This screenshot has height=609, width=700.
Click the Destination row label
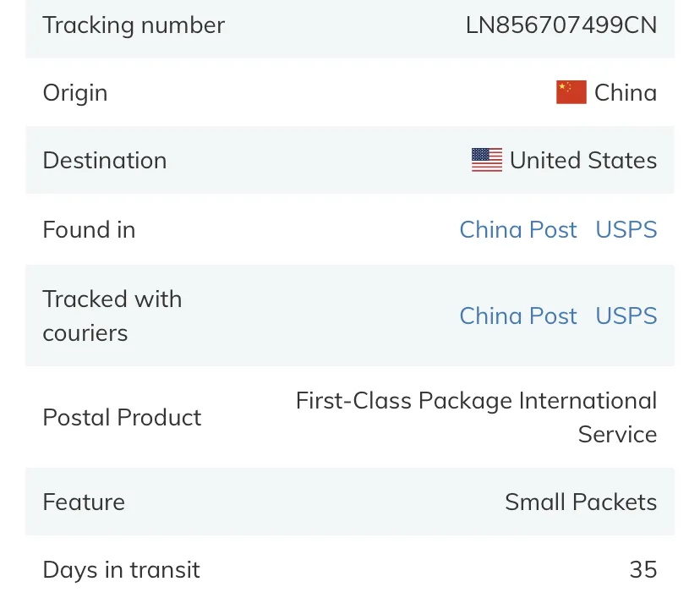[105, 161]
